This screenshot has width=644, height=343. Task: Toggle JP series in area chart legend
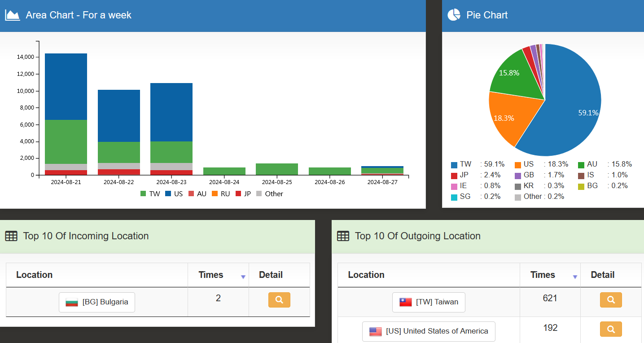(243, 194)
